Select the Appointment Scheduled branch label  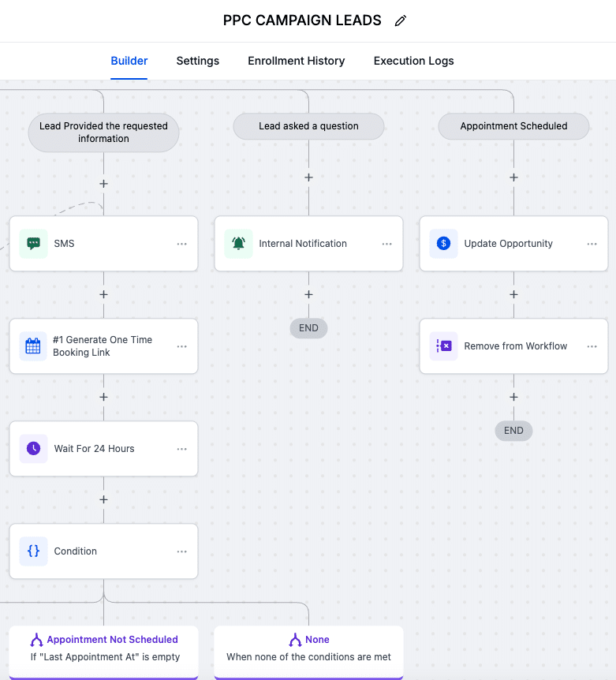[x=513, y=126]
